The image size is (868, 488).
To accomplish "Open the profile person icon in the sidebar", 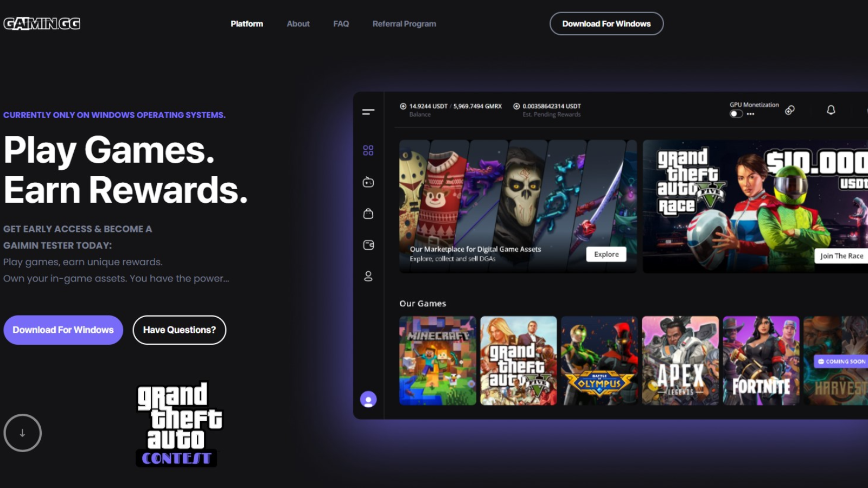I will pyautogui.click(x=368, y=277).
